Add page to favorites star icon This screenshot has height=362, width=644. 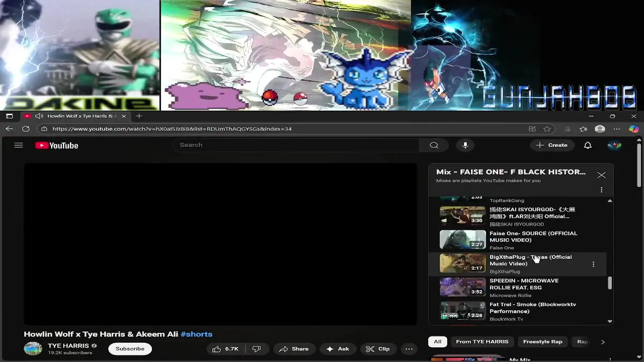(547, 129)
